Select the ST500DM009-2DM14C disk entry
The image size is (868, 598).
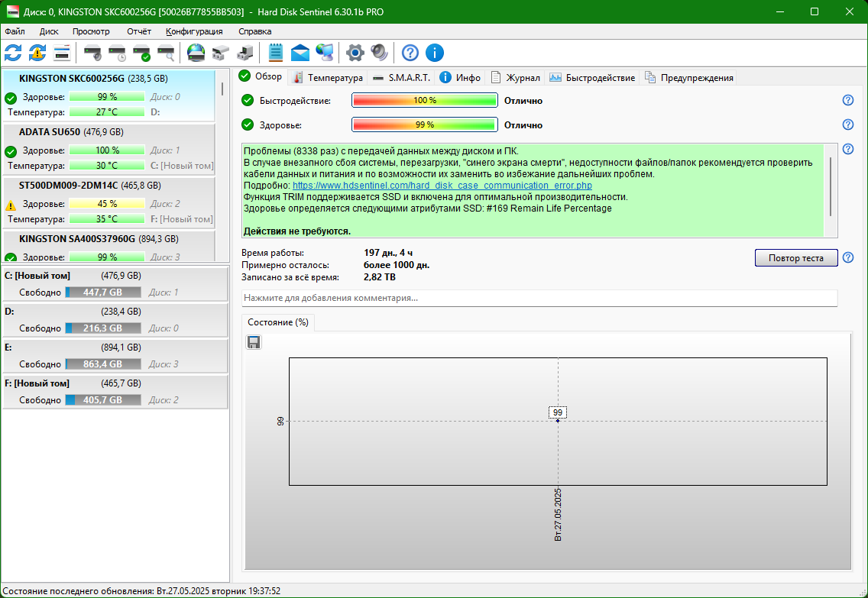click(x=108, y=202)
